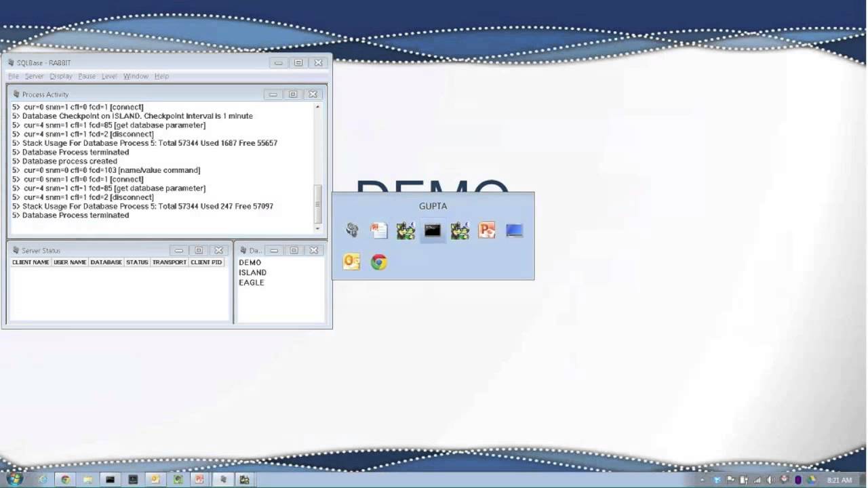This screenshot has height=488, width=868.
Task: Open the volume speaker tray icon
Action: [x=771, y=480]
